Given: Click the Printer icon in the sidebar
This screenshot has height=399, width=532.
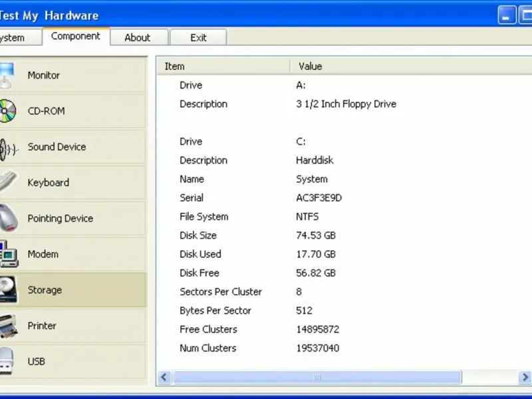Looking at the screenshot, I should (9, 326).
